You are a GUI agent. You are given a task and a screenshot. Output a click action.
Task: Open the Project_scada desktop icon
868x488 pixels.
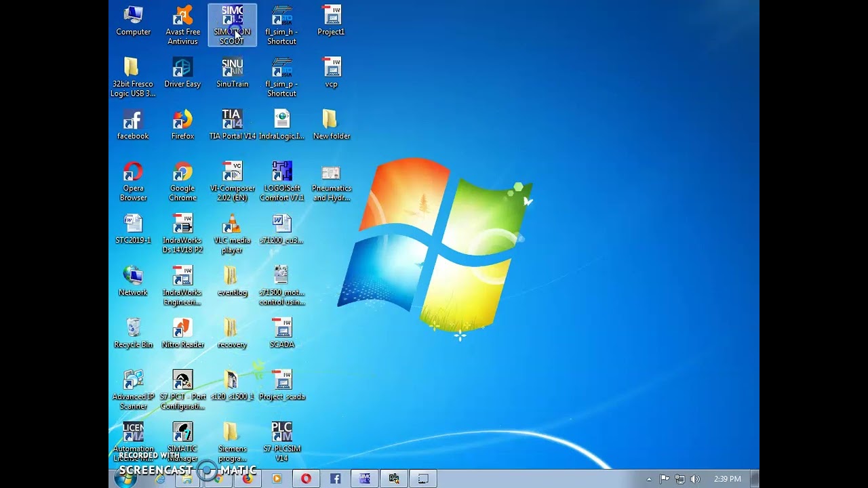point(281,386)
